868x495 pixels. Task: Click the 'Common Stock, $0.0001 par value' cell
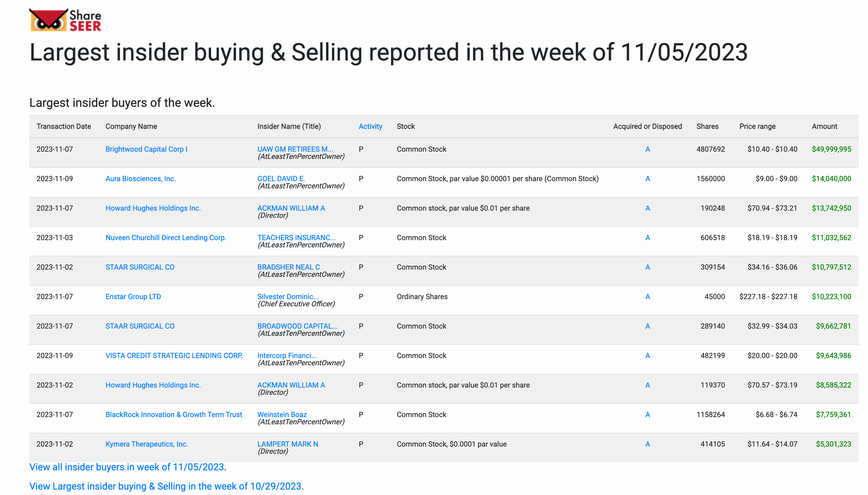tap(451, 444)
